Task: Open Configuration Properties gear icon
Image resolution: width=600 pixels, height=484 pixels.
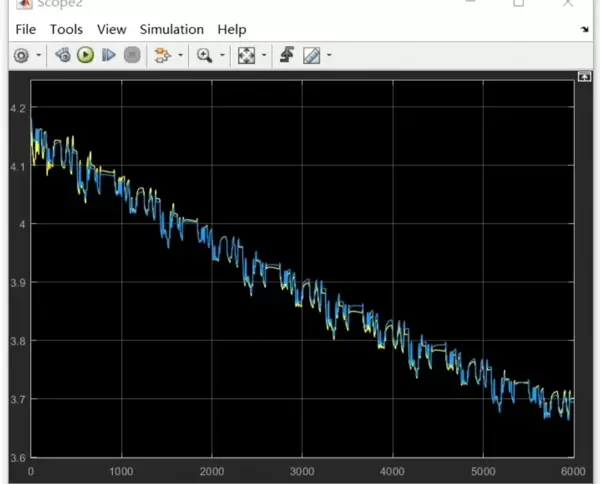Action: pyautogui.click(x=21, y=56)
